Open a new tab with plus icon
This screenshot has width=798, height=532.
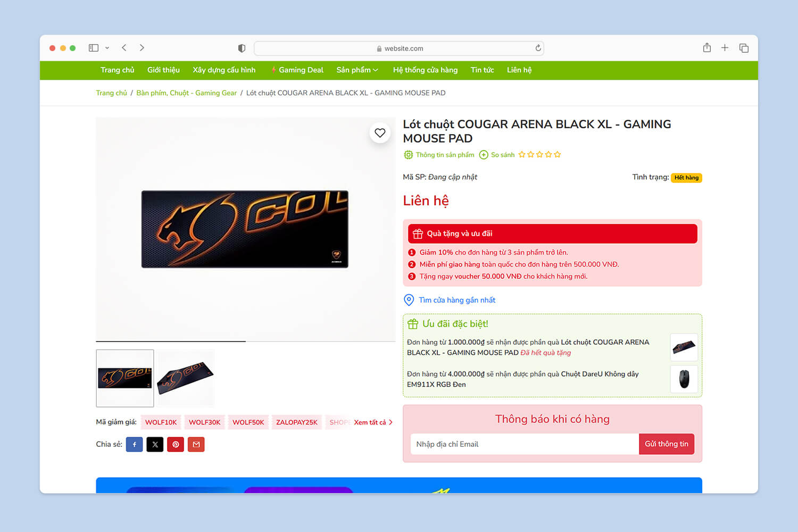coord(725,48)
